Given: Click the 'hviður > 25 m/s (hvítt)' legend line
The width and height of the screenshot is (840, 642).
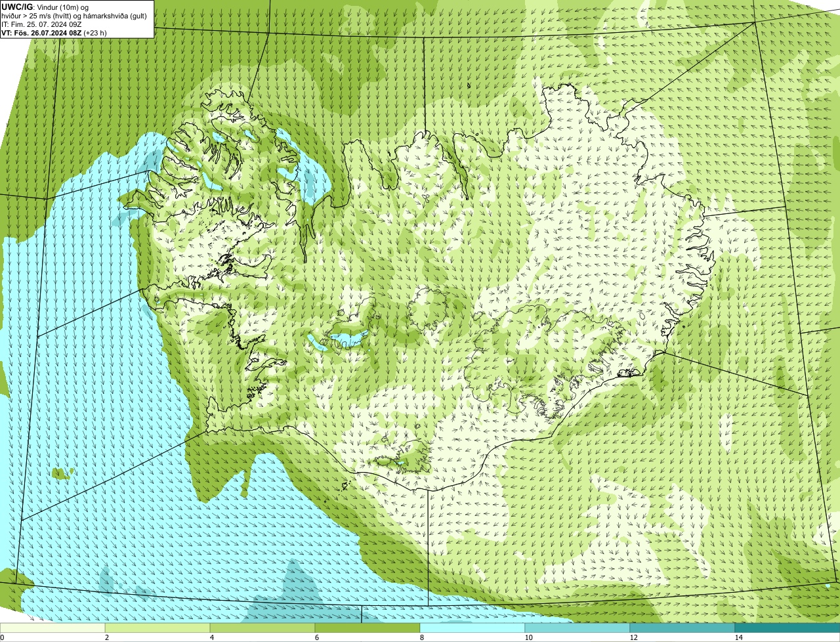Looking at the screenshot, I should pos(73,16).
